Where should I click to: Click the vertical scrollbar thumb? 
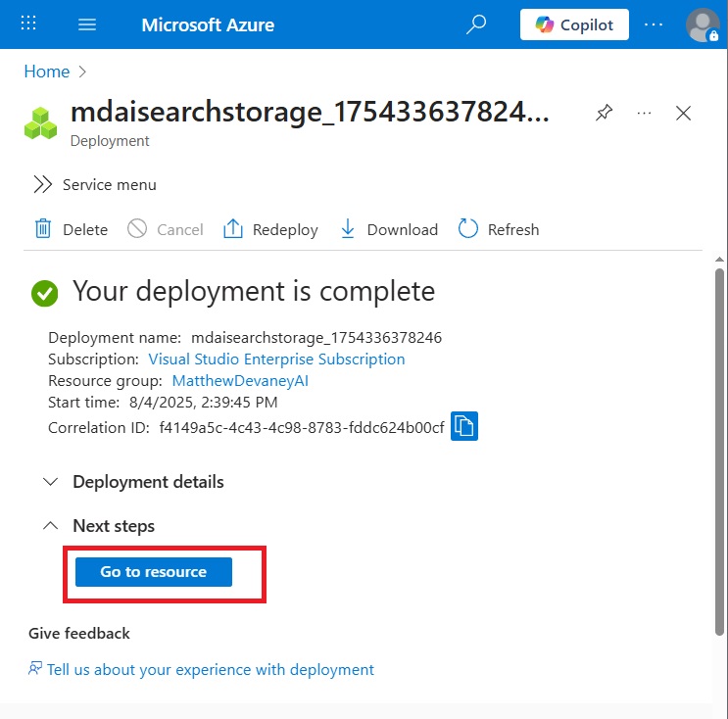[719, 452]
